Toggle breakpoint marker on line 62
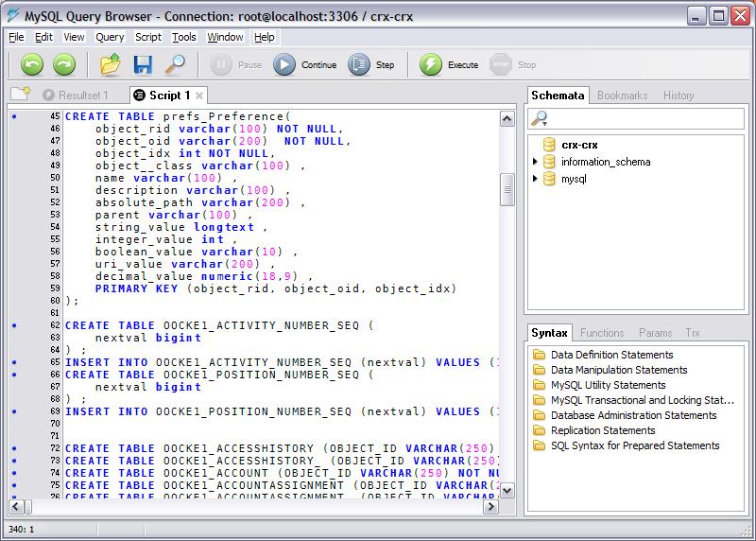 pos(14,325)
